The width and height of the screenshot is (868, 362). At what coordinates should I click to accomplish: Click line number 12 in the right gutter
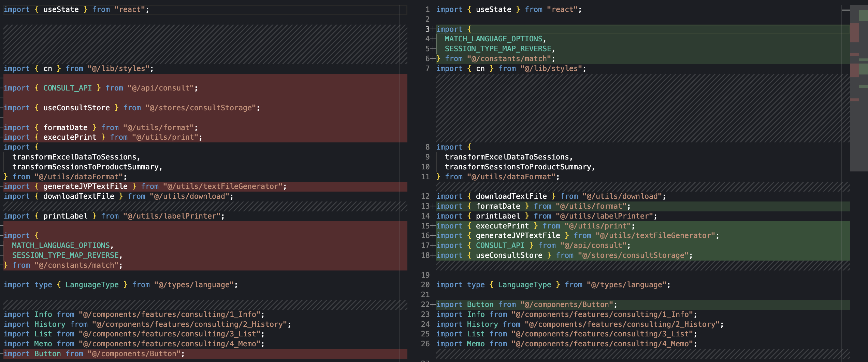pos(425,196)
